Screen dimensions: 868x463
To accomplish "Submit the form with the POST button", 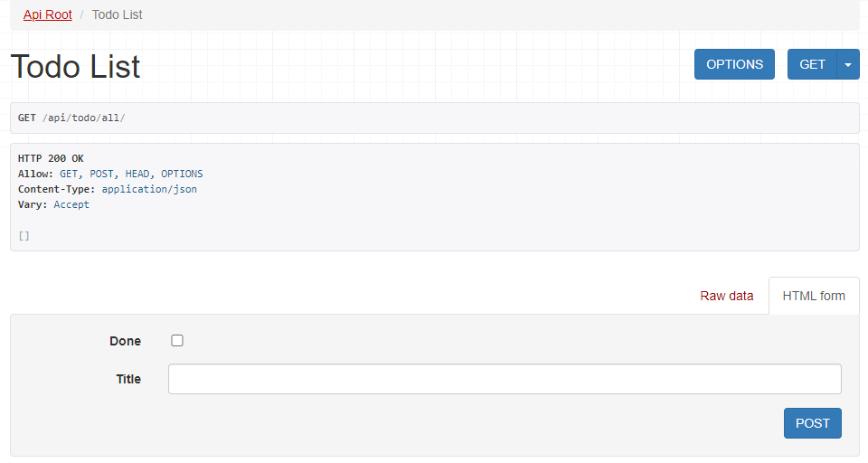I will [x=813, y=423].
